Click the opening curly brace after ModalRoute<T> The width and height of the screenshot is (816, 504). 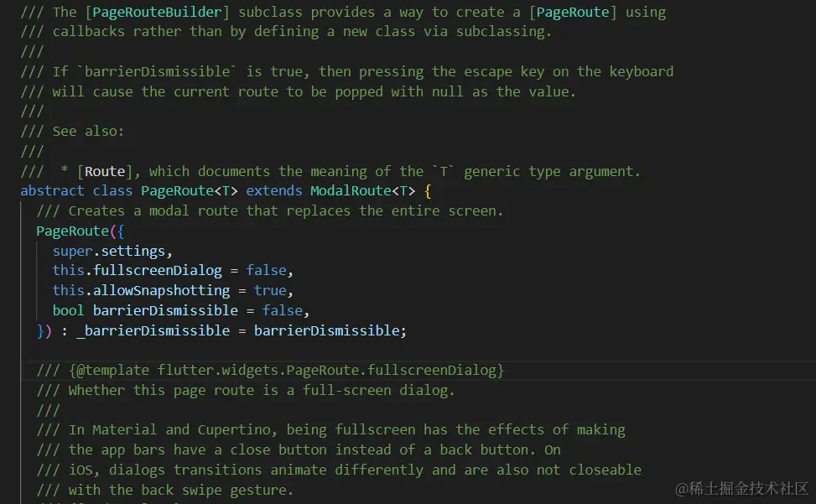pos(428,190)
